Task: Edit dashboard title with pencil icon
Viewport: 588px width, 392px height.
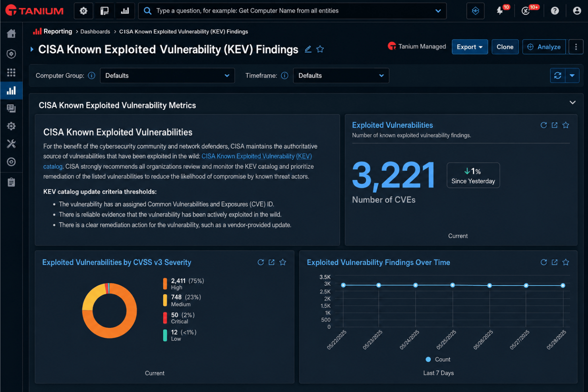Action: [x=308, y=49]
